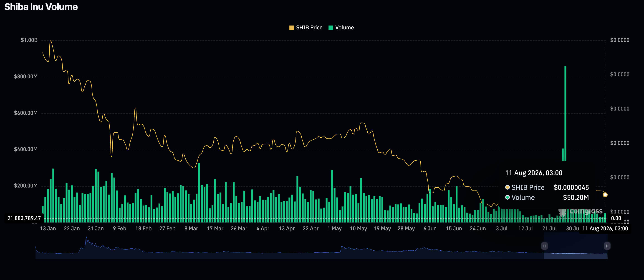Click the "12 Jul" x-axis date label
The image size is (644, 280).
[525, 229]
